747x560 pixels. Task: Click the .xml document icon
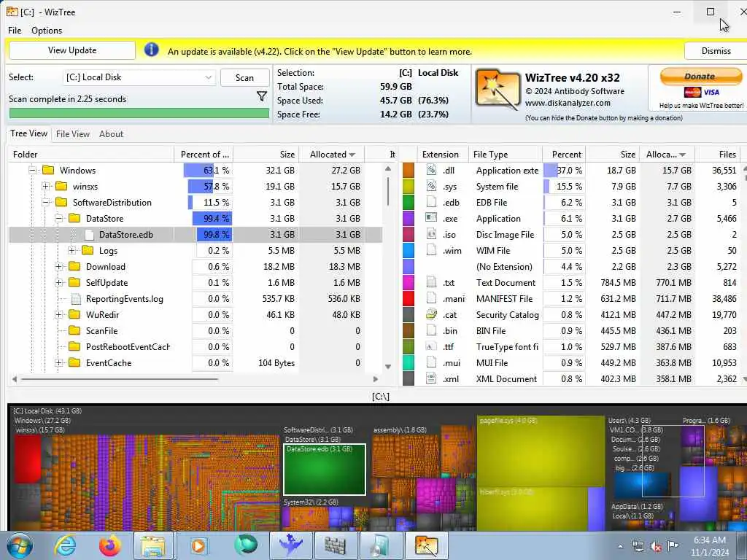click(431, 378)
